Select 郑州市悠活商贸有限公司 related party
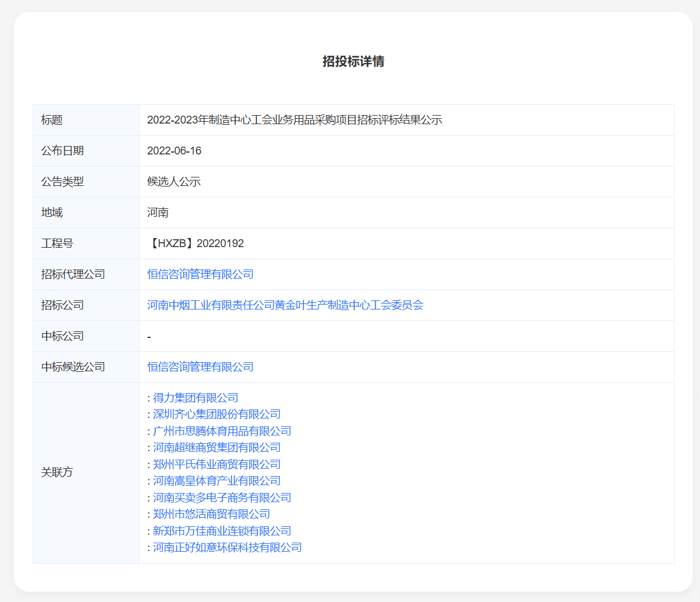The image size is (700, 602). tap(211, 514)
